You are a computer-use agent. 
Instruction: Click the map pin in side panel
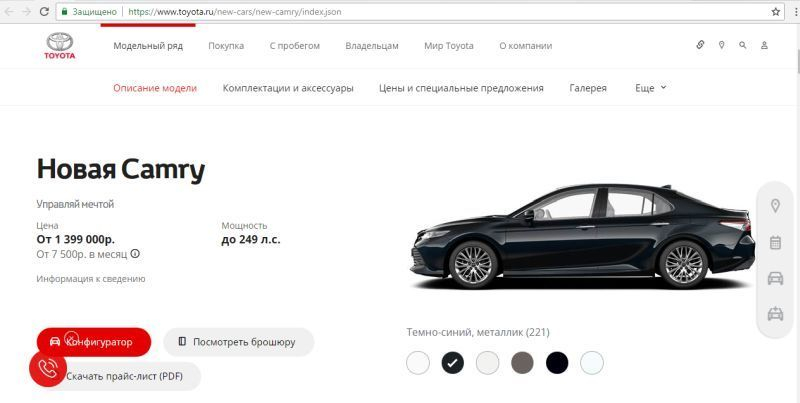[x=776, y=206]
